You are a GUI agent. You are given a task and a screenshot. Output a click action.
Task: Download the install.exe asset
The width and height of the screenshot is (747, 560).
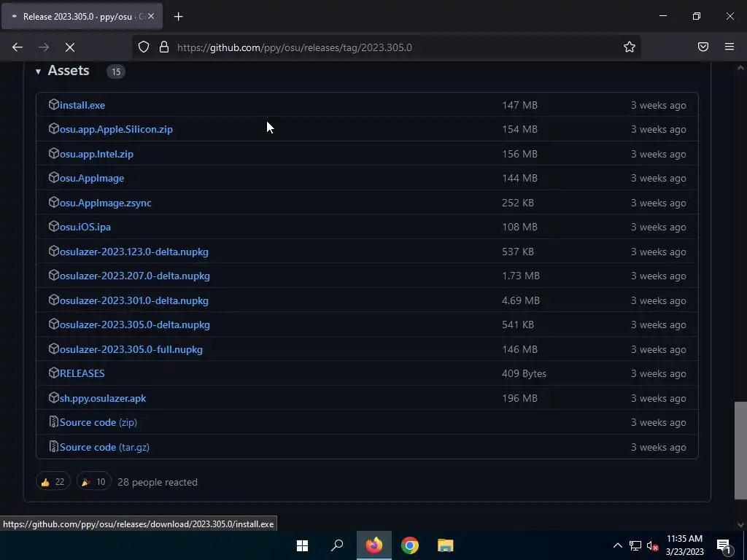[82, 105]
